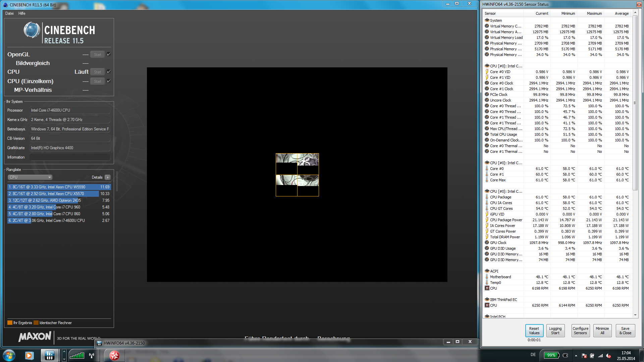
Task: Show hidden tray icons arrow
Action: click(x=576, y=356)
